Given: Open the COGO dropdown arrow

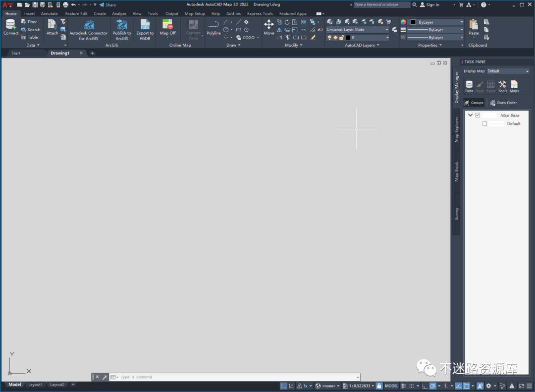Looking at the screenshot, I should coord(258,38).
